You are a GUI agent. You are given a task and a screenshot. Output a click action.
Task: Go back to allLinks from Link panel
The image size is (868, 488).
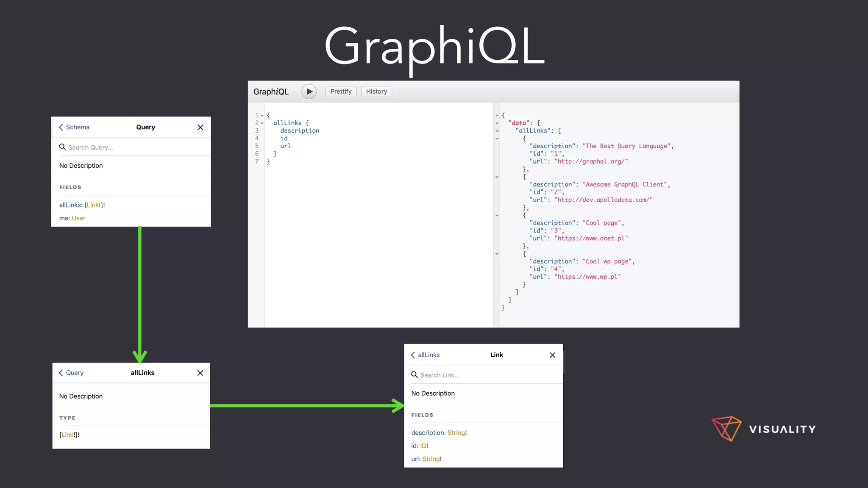coord(425,355)
